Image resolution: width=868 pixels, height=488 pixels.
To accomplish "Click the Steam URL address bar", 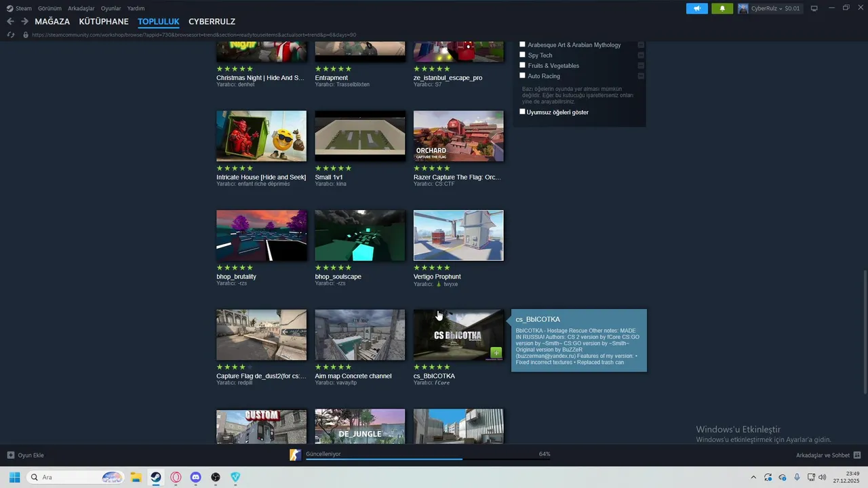I will coord(194,35).
